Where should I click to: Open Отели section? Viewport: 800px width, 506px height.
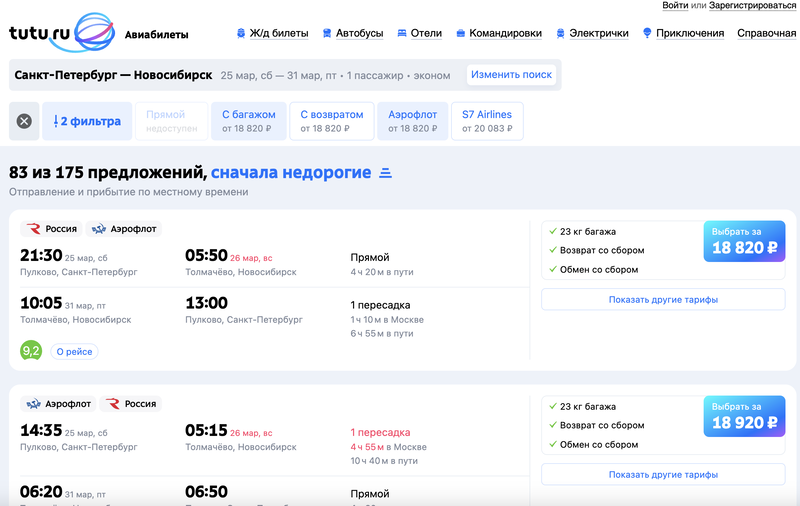tap(426, 34)
